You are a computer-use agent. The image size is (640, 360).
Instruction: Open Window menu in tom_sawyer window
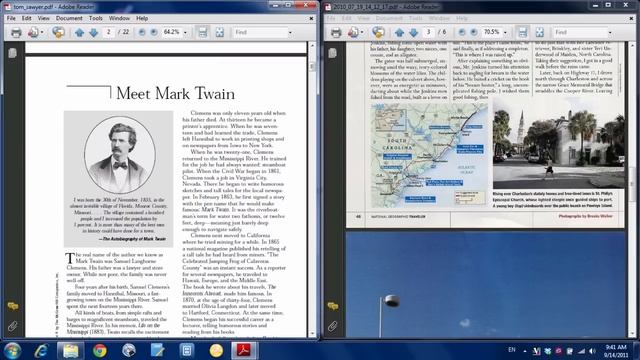119,18
